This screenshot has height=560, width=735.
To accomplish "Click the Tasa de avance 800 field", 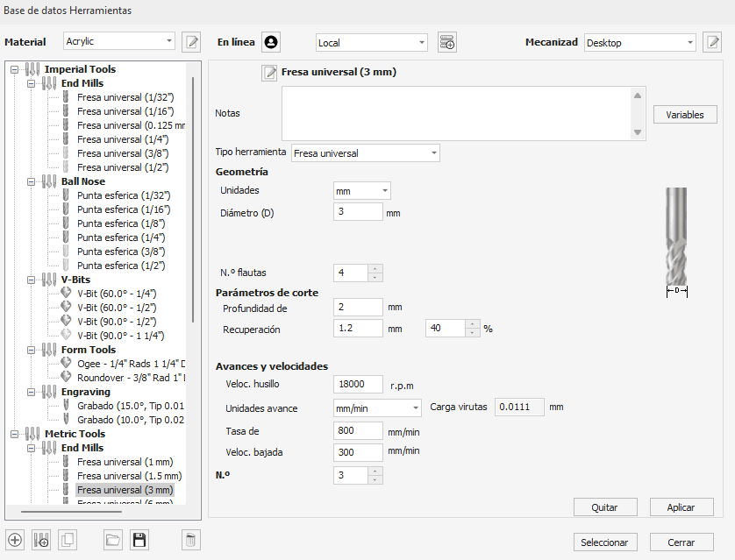I will tap(358, 431).
